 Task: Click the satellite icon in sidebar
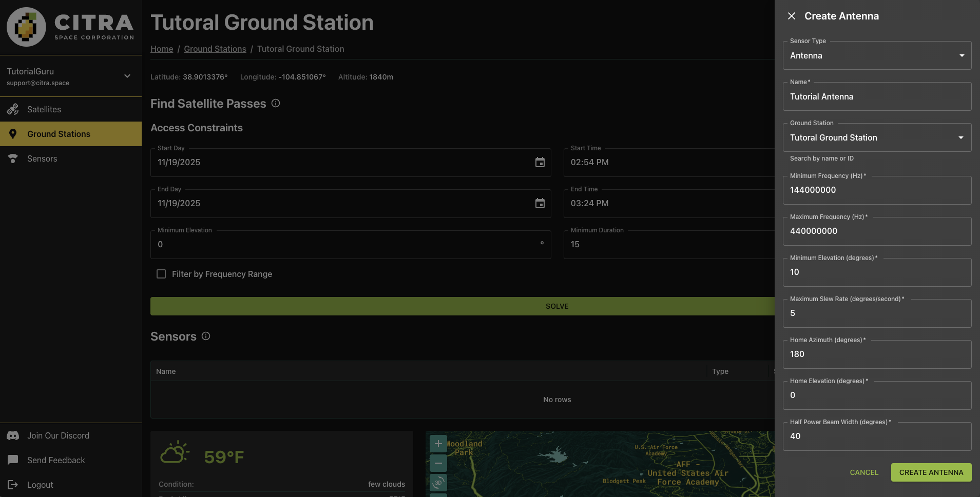coord(13,109)
